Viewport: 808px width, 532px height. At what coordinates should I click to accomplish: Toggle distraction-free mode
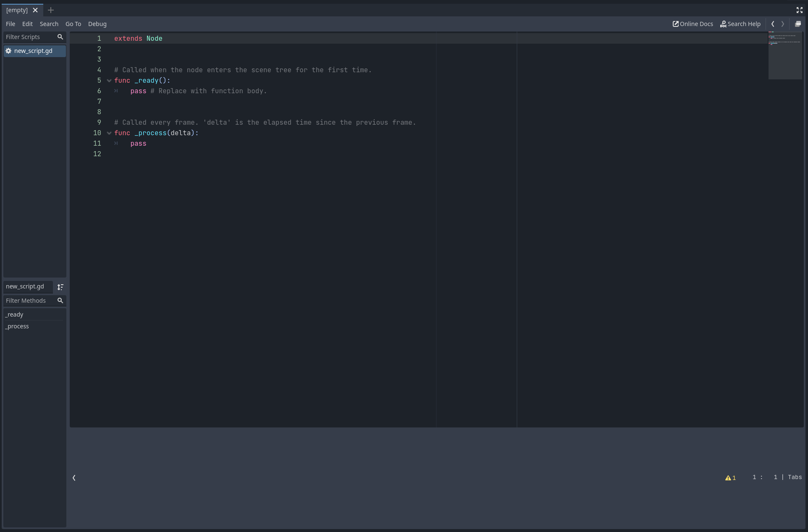(800, 10)
